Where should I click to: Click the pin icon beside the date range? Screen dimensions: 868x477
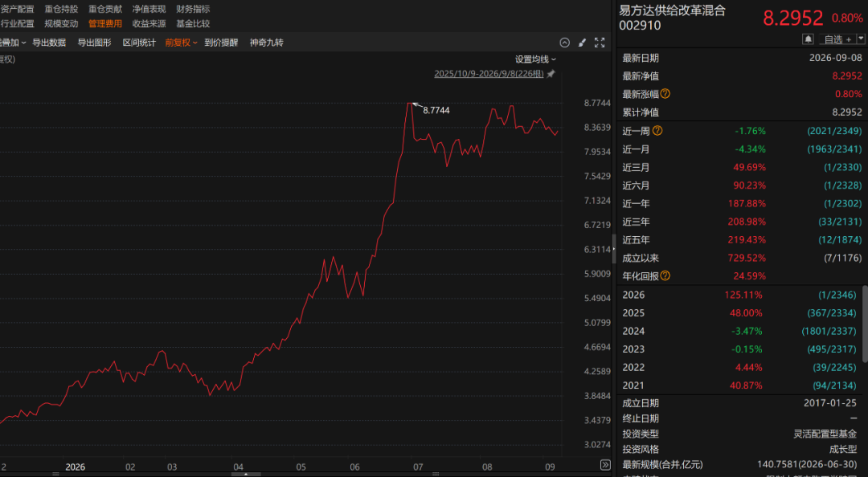(551, 74)
